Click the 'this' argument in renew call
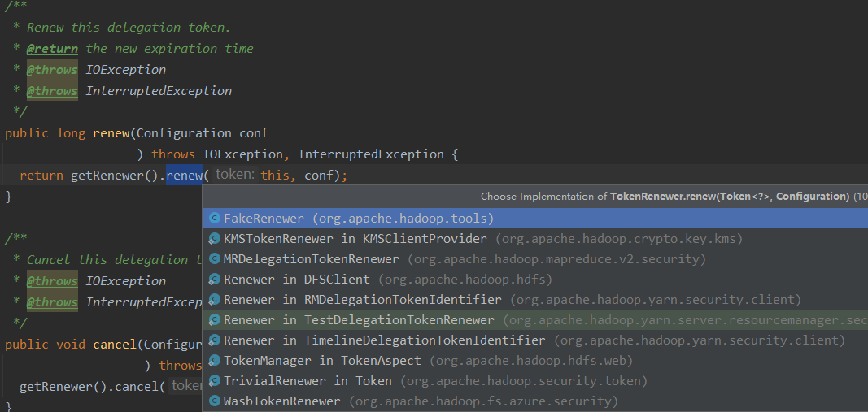This screenshot has height=412, width=868. tap(275, 176)
